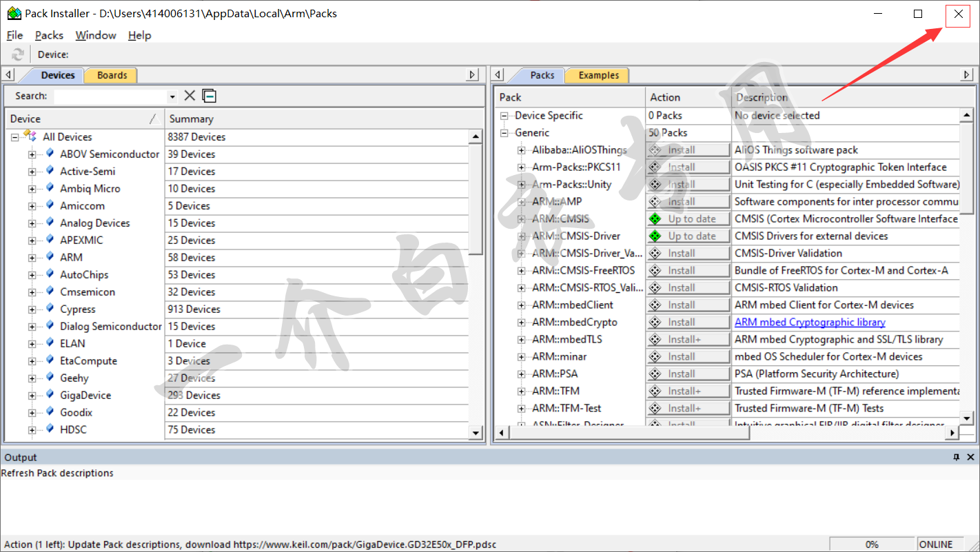The width and height of the screenshot is (980, 552).
Task: Click the Device column sort indicator
Action: (x=154, y=119)
